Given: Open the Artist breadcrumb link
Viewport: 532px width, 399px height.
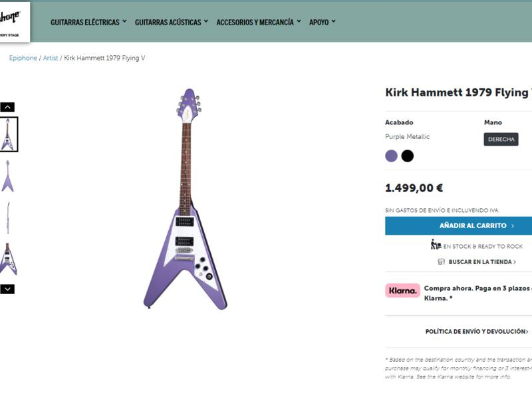Looking at the screenshot, I should click(x=51, y=59).
